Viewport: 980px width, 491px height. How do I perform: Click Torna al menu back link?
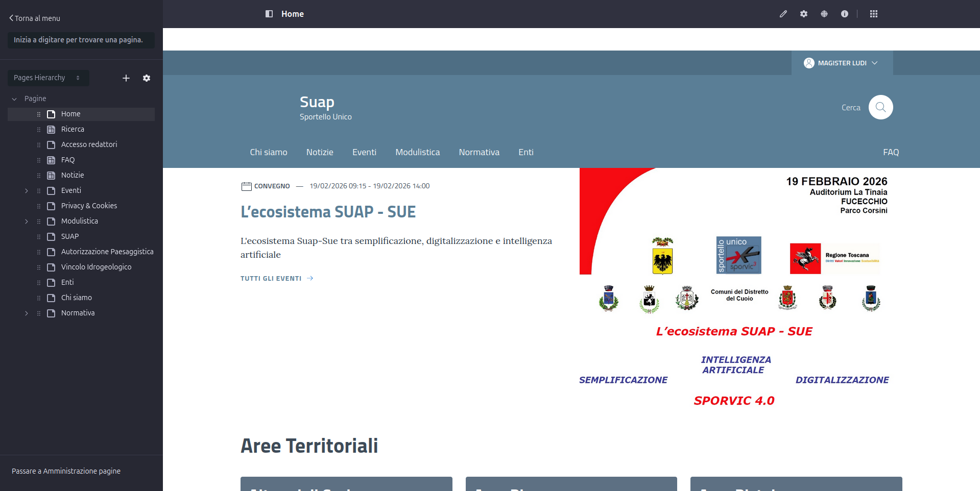(35, 18)
